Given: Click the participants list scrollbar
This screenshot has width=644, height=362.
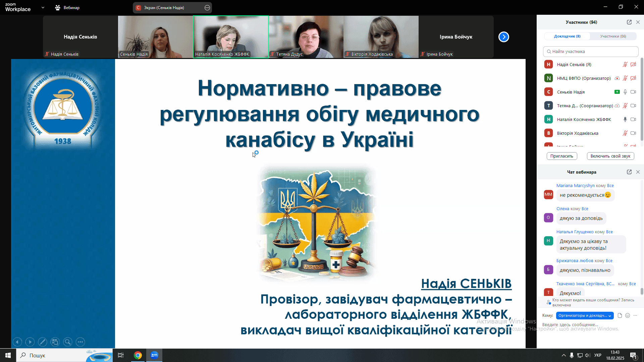Looking at the screenshot, I should (x=642, y=99).
